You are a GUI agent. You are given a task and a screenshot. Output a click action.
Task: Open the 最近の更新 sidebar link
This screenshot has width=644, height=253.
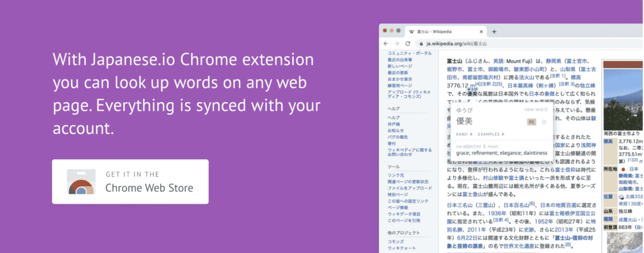pos(397,73)
